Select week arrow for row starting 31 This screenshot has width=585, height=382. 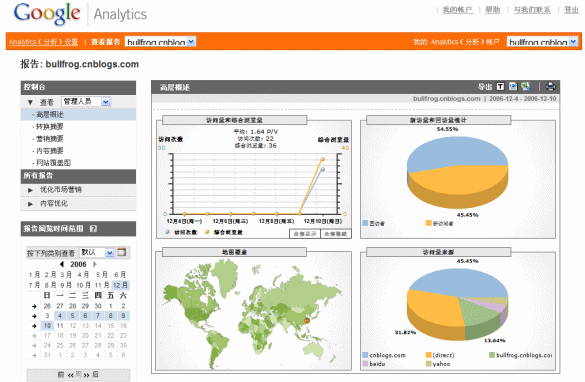(x=34, y=355)
